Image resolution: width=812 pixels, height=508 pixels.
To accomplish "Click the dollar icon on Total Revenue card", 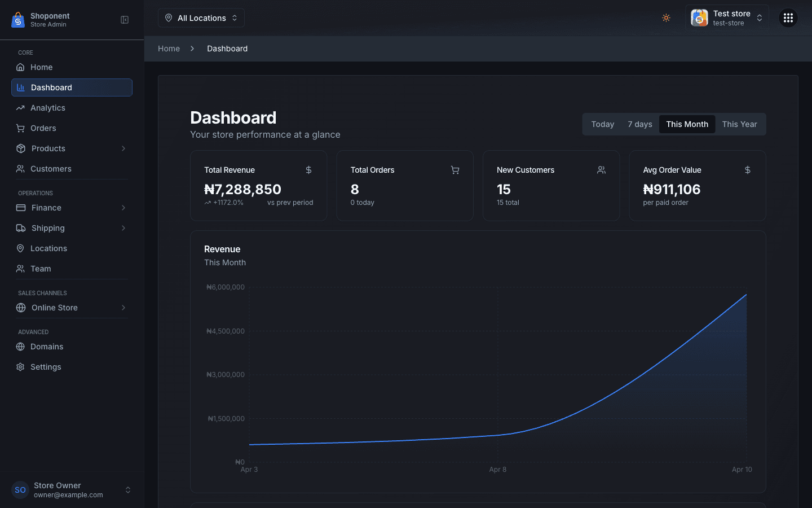I will (x=308, y=170).
